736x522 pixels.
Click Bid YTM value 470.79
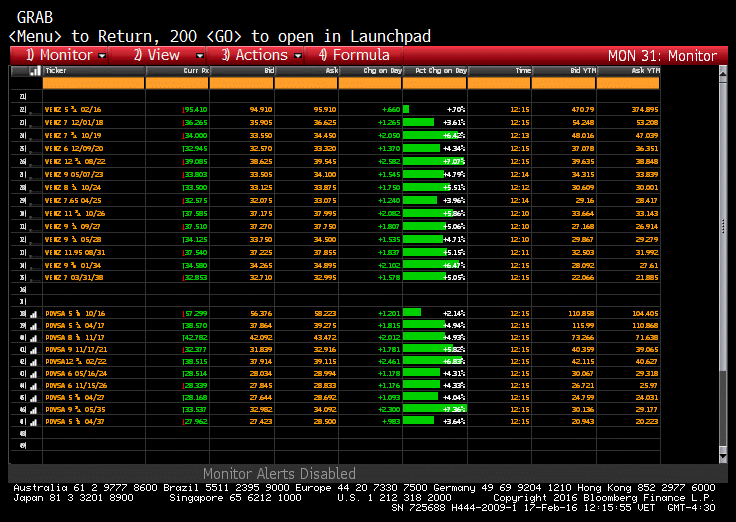tap(583, 110)
